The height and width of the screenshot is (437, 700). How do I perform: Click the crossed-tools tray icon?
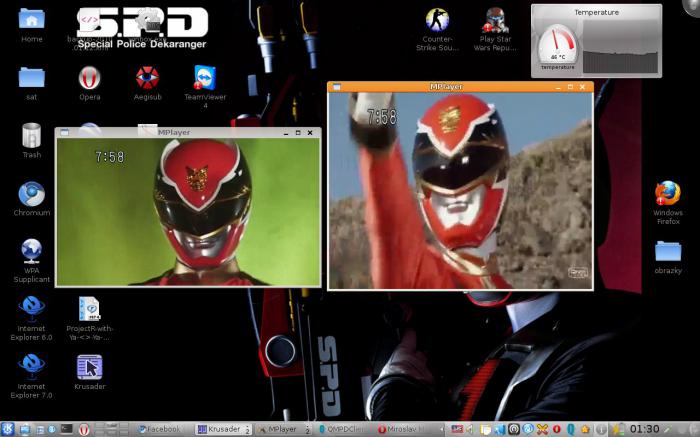point(542,429)
